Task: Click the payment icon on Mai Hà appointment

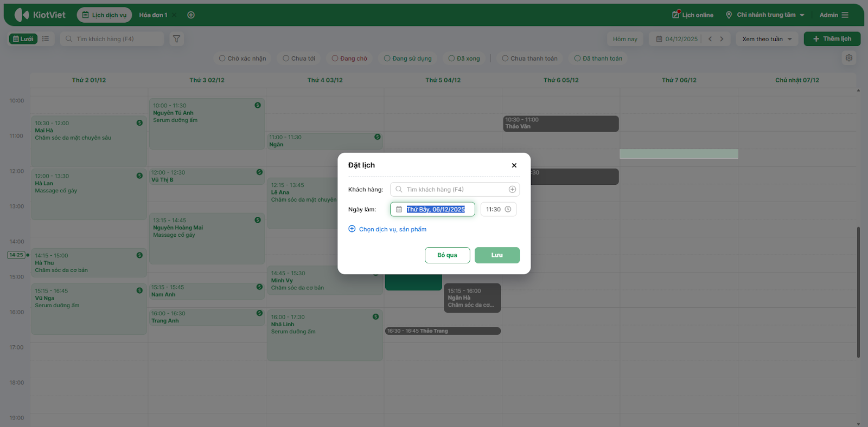Action: 139,123
